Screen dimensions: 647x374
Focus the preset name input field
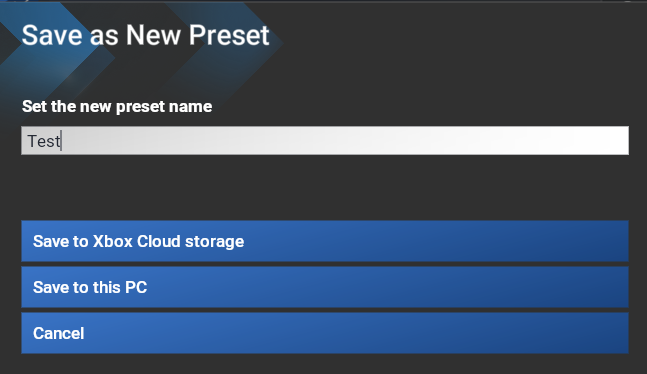(325, 141)
